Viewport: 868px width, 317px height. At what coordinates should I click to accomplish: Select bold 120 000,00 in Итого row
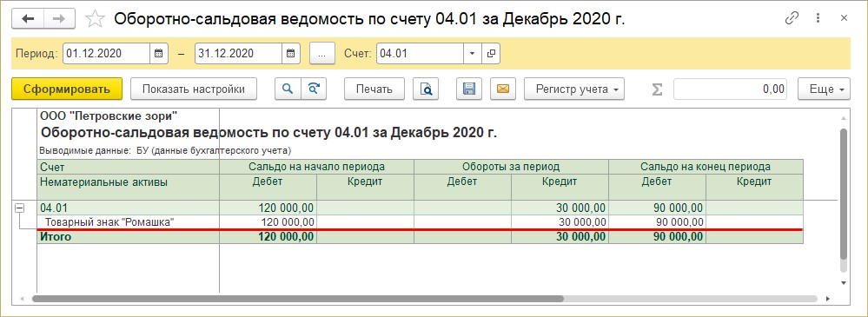pyautogui.click(x=286, y=237)
